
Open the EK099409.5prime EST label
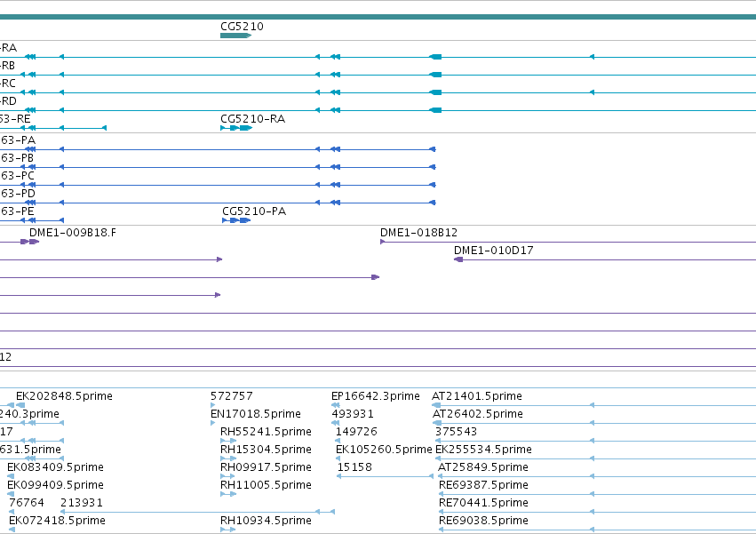pyautogui.click(x=55, y=485)
